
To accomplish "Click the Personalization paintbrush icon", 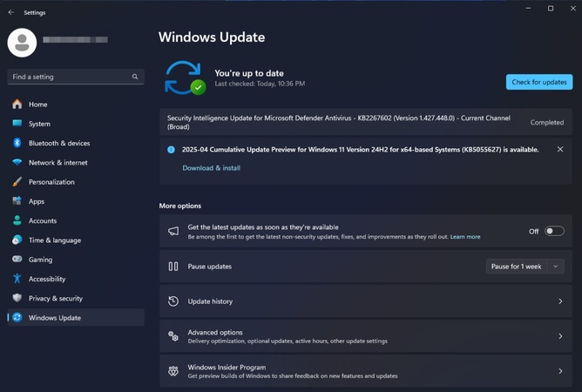I will tap(17, 182).
